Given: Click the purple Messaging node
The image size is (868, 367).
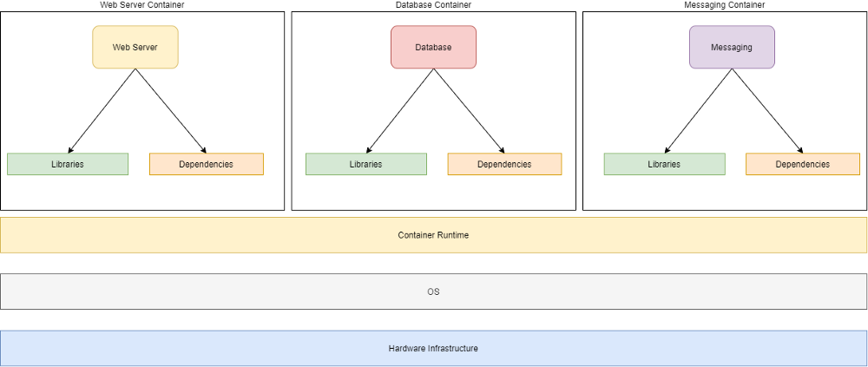Looking at the screenshot, I should point(732,47).
